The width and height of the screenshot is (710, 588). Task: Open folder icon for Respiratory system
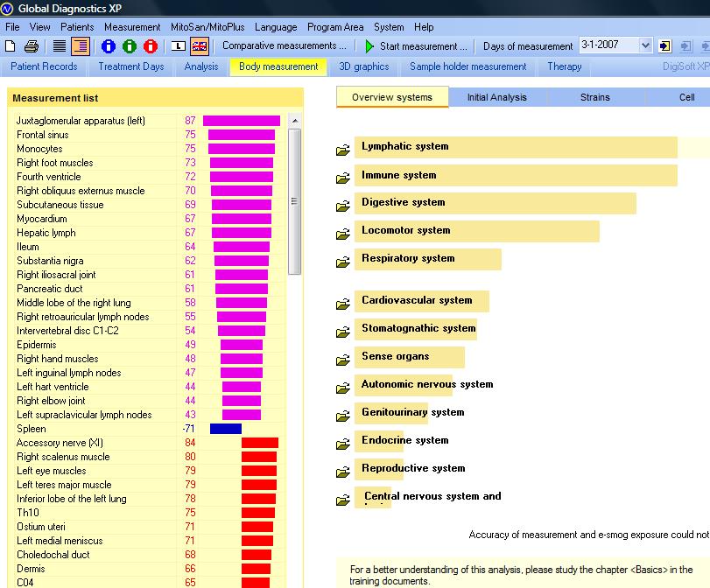click(x=343, y=262)
